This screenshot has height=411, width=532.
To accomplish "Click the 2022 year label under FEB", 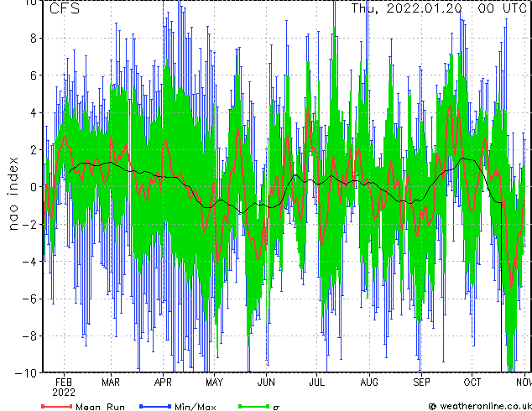I will pos(64,393).
